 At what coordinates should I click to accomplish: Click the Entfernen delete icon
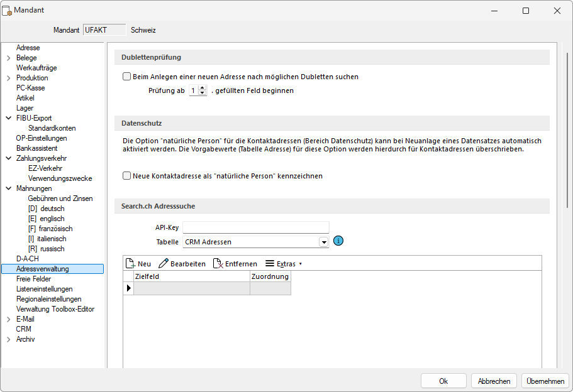218,264
